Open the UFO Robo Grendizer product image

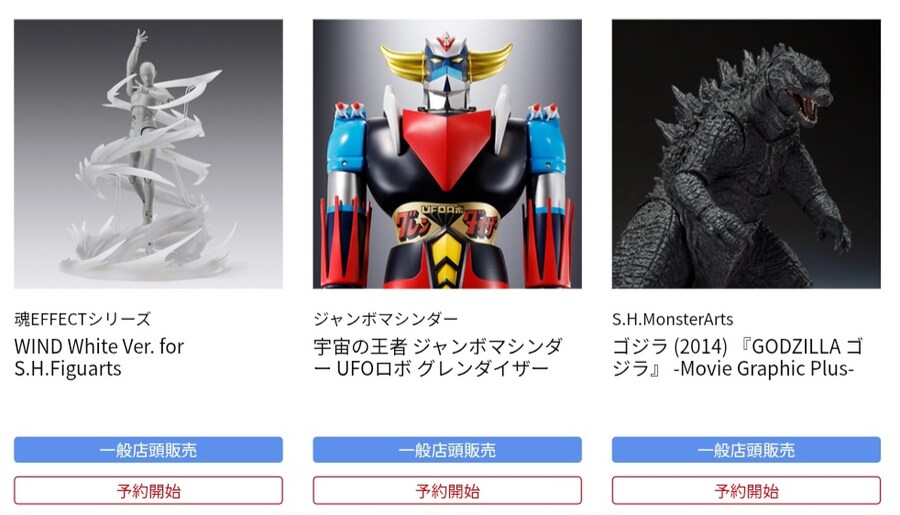pos(447,154)
